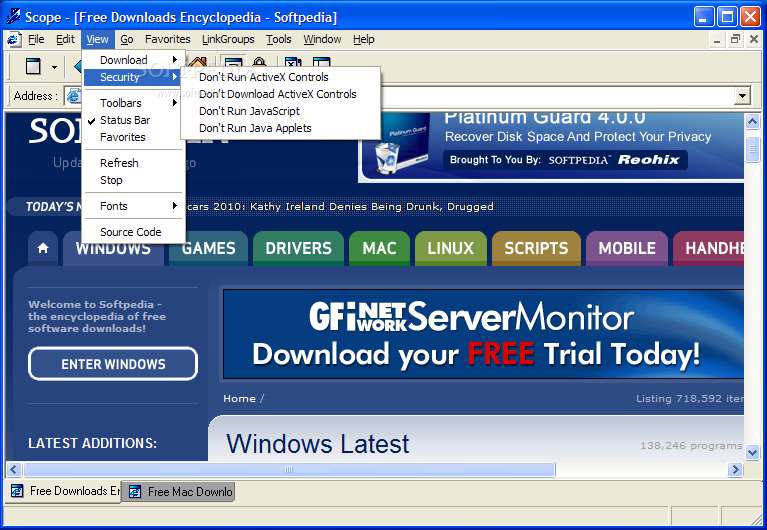Click the Kathy Ireland news headline
This screenshot has height=530, width=767.
(x=340, y=207)
